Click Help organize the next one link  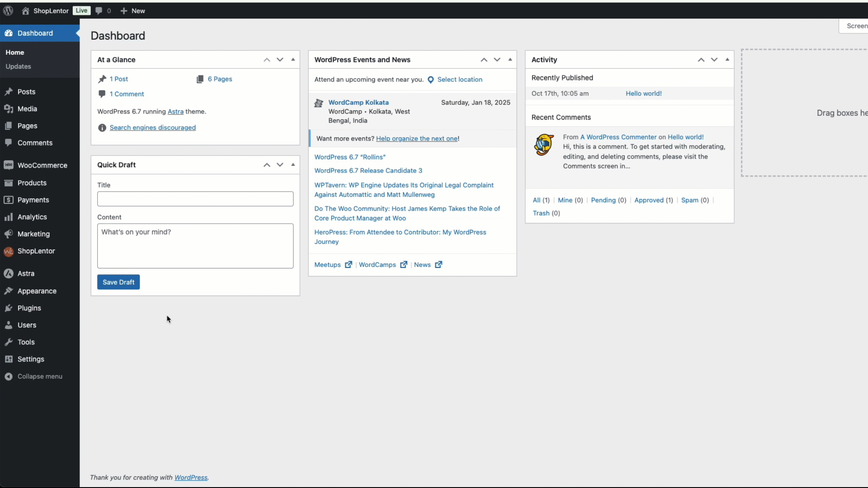(417, 139)
